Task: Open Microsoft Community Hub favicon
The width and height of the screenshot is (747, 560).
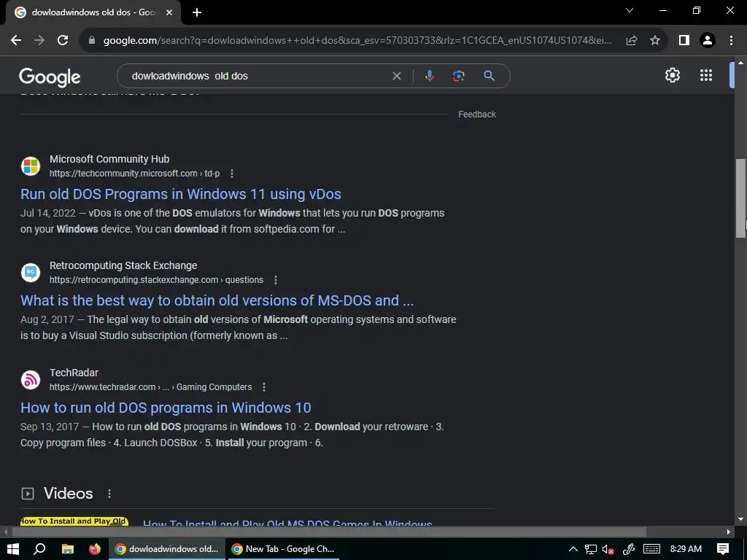Action: pos(31,166)
